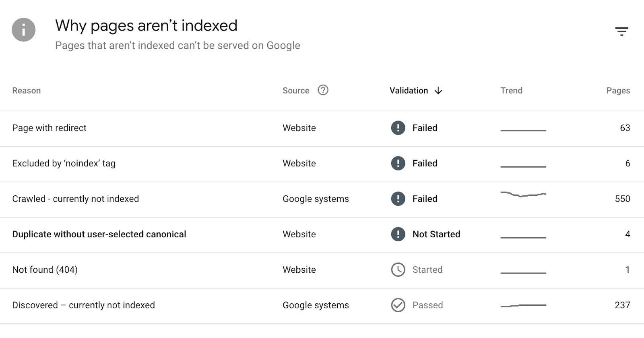644x338 pixels.
Task: Click the Failed icon beside Crawled - currently not indexed
Action: (x=398, y=199)
